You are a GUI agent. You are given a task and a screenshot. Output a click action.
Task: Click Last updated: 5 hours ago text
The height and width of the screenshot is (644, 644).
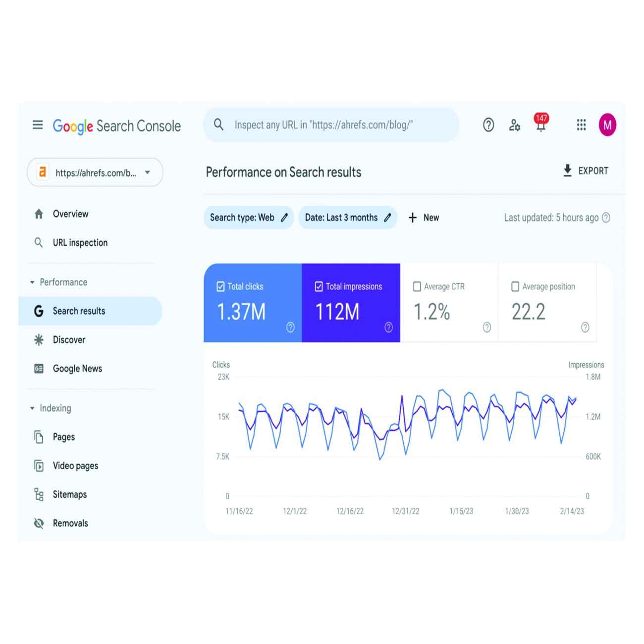[551, 217]
